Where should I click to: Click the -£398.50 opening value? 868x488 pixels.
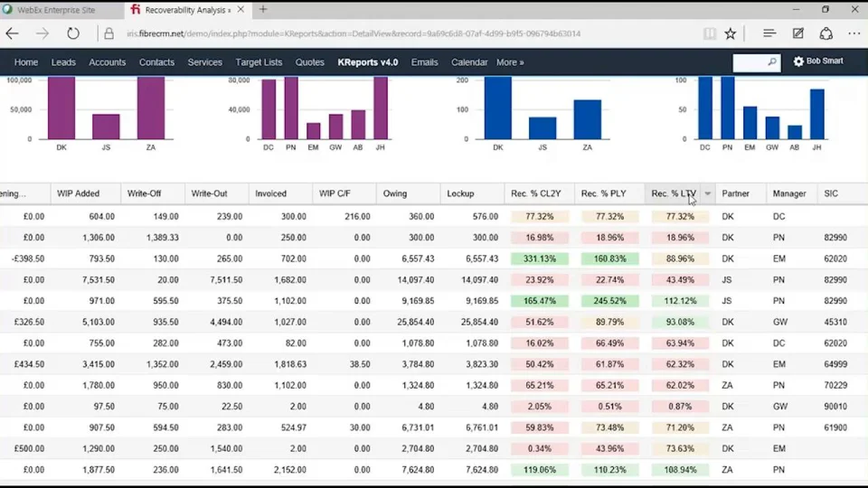(x=28, y=259)
